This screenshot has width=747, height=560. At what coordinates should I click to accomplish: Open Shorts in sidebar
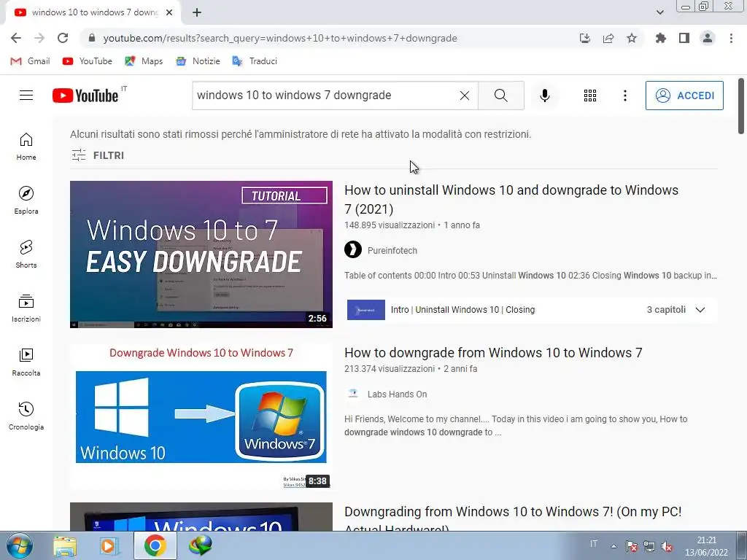pos(26,254)
